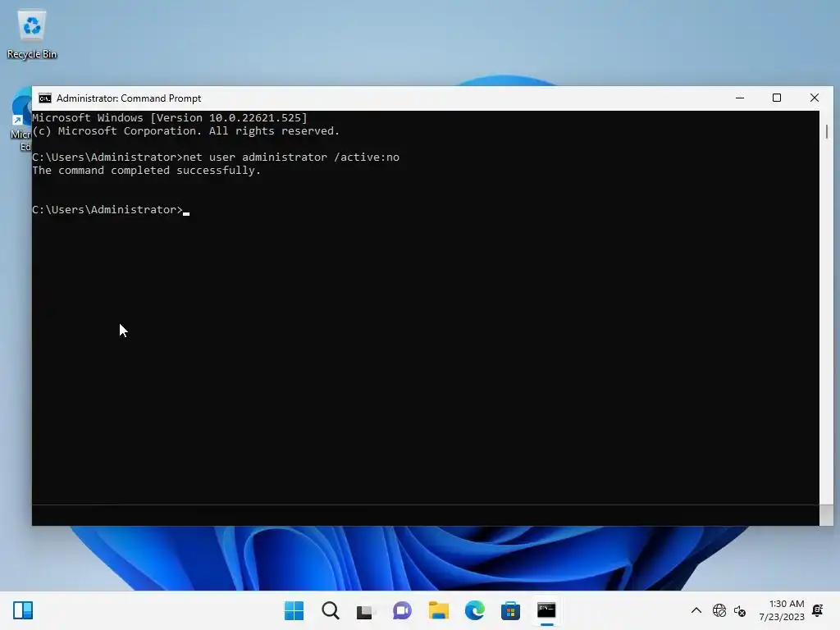The image size is (840, 630).
Task: Open the Windows Start menu
Action: pos(294,610)
